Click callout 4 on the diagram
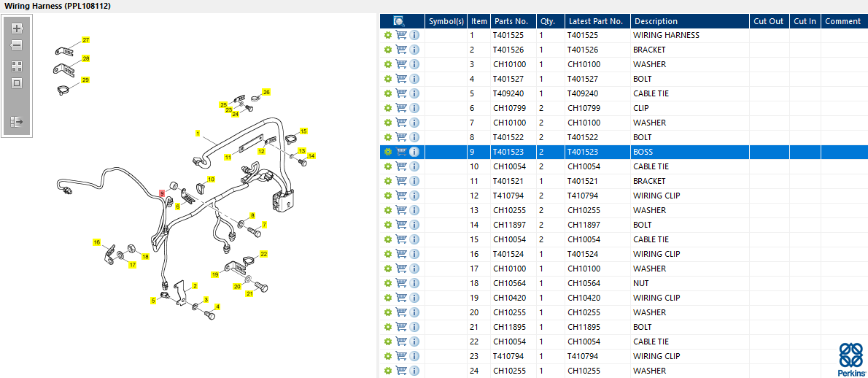The height and width of the screenshot is (378, 868). [x=217, y=306]
